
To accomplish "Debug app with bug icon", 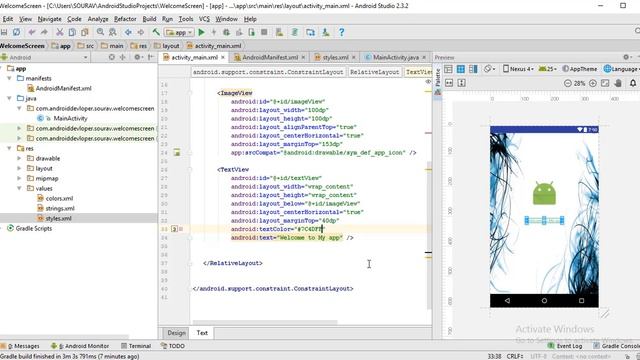I will tap(226, 32).
